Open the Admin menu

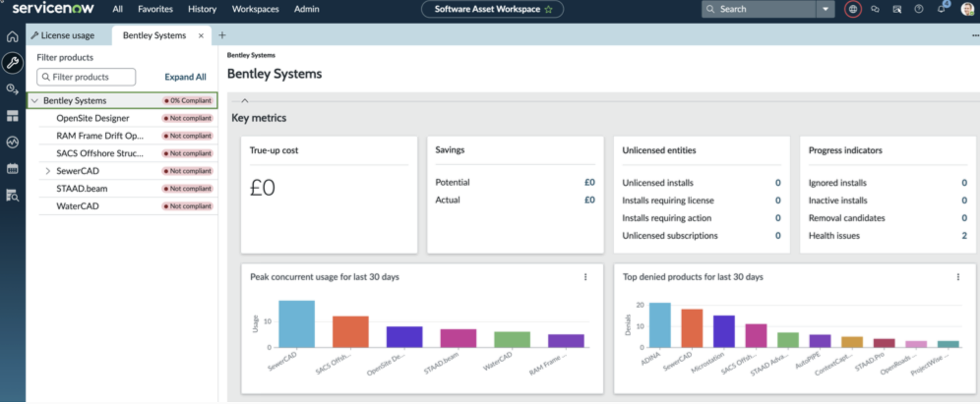tap(306, 9)
